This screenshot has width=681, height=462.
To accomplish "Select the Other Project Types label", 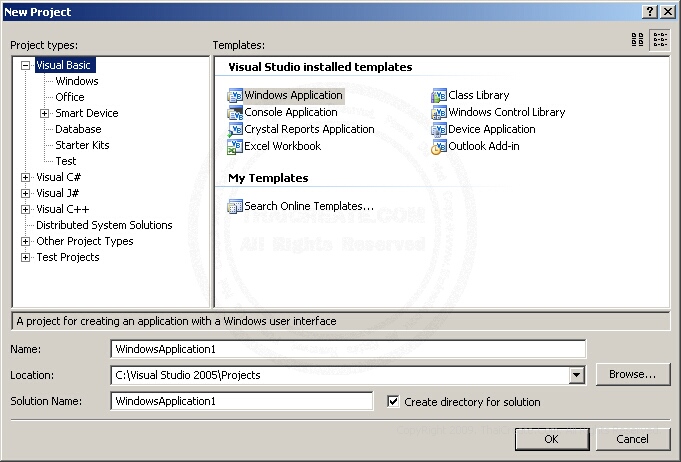I will [x=85, y=241].
